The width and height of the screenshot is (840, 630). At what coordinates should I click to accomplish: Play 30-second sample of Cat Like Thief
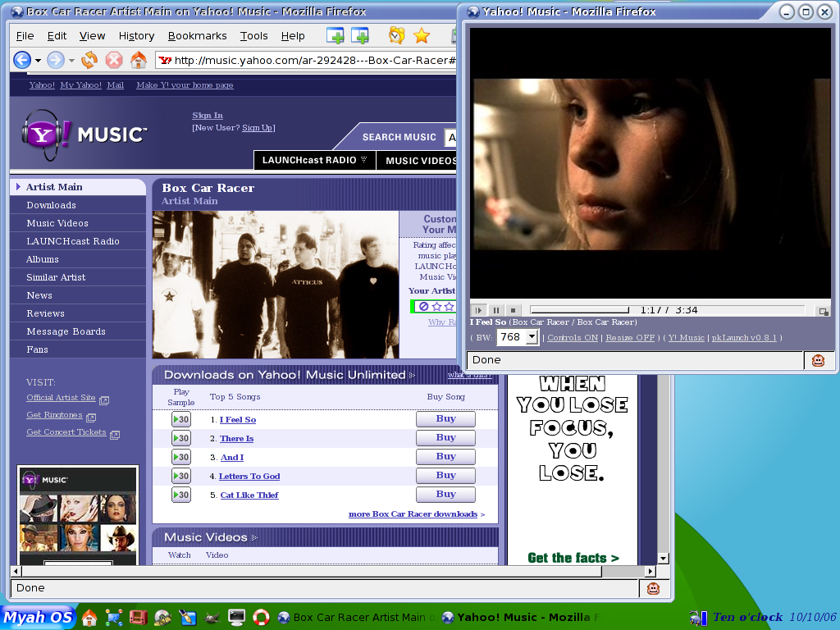click(x=181, y=495)
